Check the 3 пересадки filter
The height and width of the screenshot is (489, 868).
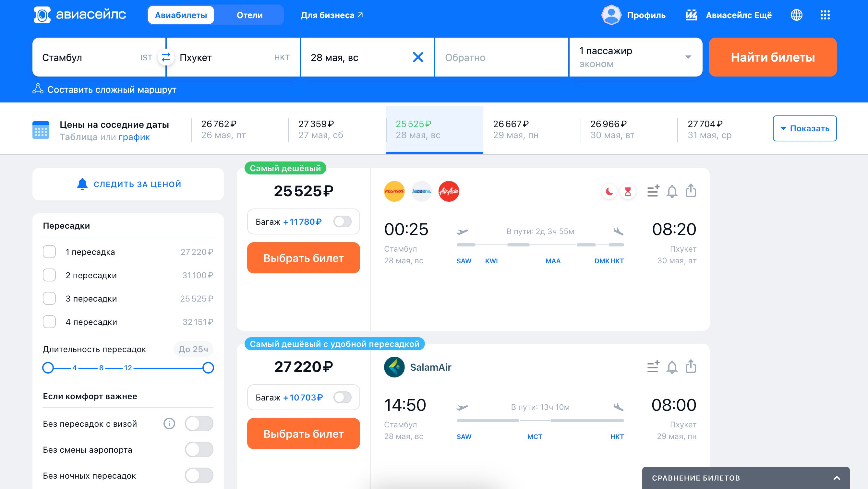pyautogui.click(x=49, y=298)
